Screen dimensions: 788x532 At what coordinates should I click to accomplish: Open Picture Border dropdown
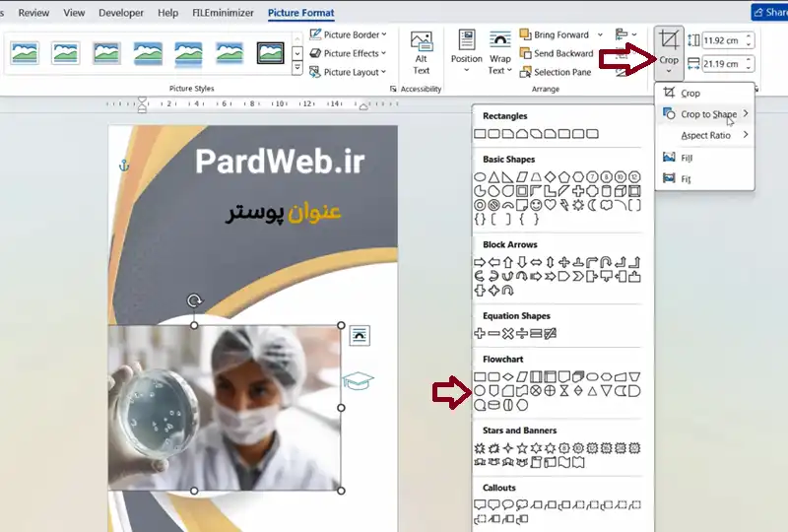pos(349,34)
